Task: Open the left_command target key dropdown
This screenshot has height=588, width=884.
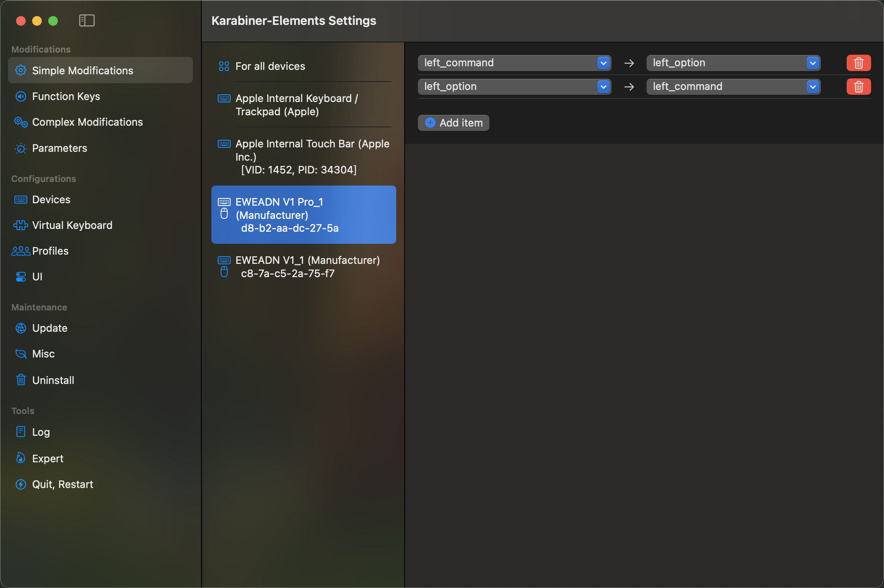Action: click(x=812, y=87)
